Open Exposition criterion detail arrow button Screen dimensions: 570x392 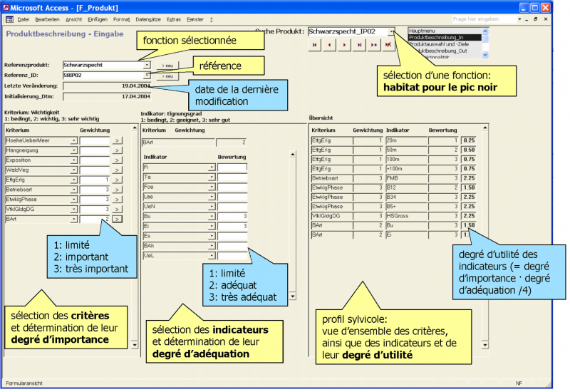tap(117, 160)
